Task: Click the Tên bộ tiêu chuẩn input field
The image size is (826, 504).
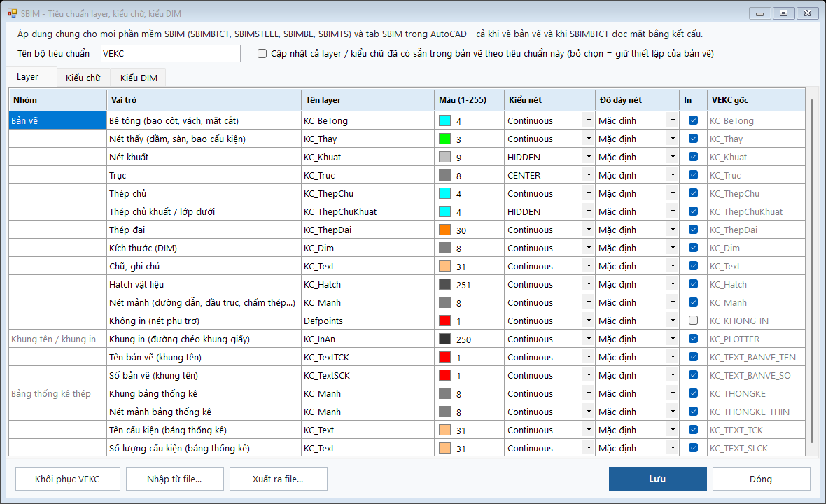Action: click(x=171, y=54)
